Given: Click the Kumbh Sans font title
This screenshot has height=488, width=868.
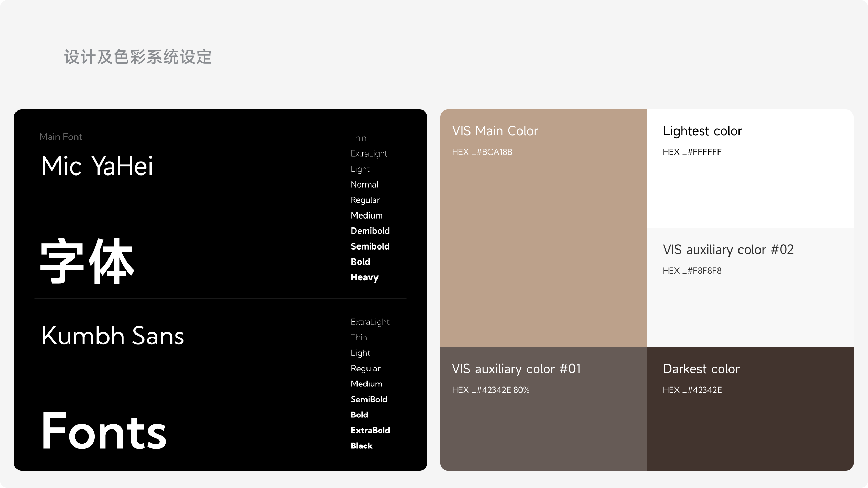Looking at the screenshot, I should (112, 336).
